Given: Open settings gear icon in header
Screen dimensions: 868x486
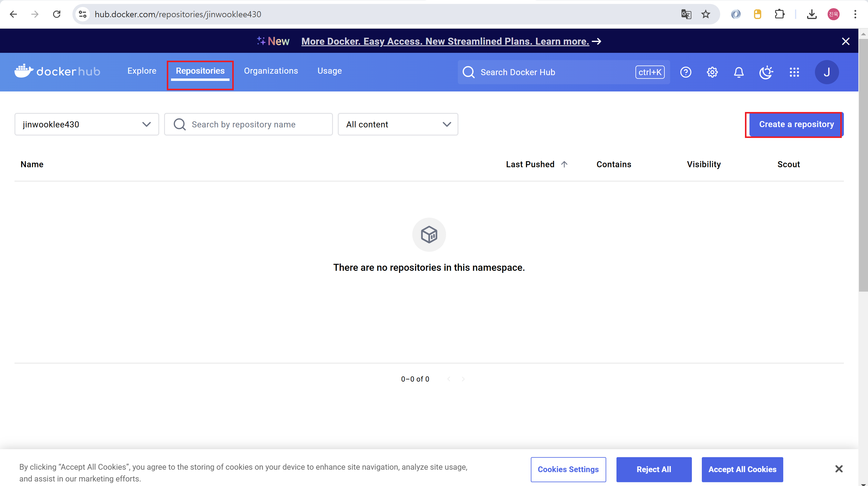Looking at the screenshot, I should coord(712,72).
